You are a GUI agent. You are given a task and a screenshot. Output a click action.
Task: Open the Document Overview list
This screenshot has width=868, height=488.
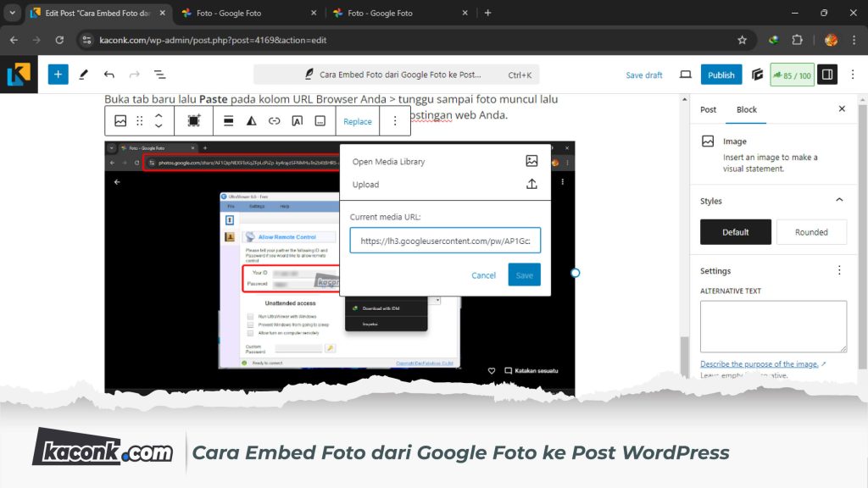159,75
